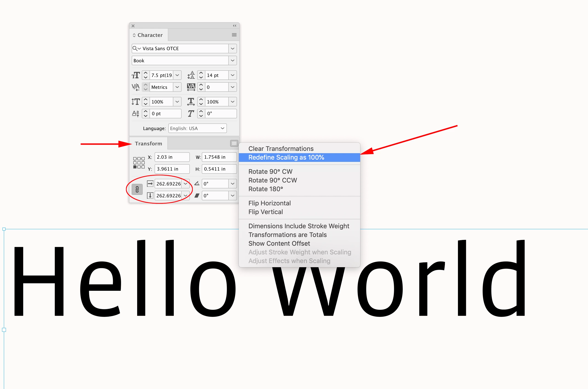Click the Scale Y Percentage value field

click(x=168, y=196)
